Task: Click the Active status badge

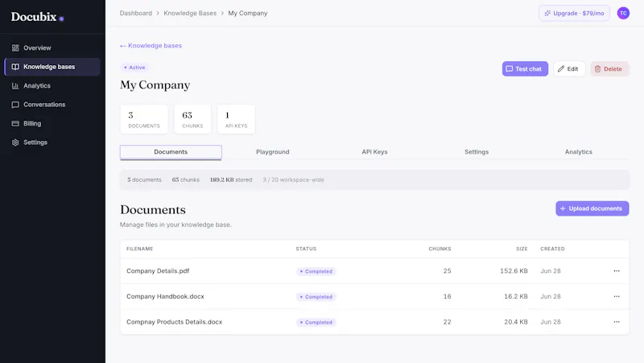Action: click(134, 68)
